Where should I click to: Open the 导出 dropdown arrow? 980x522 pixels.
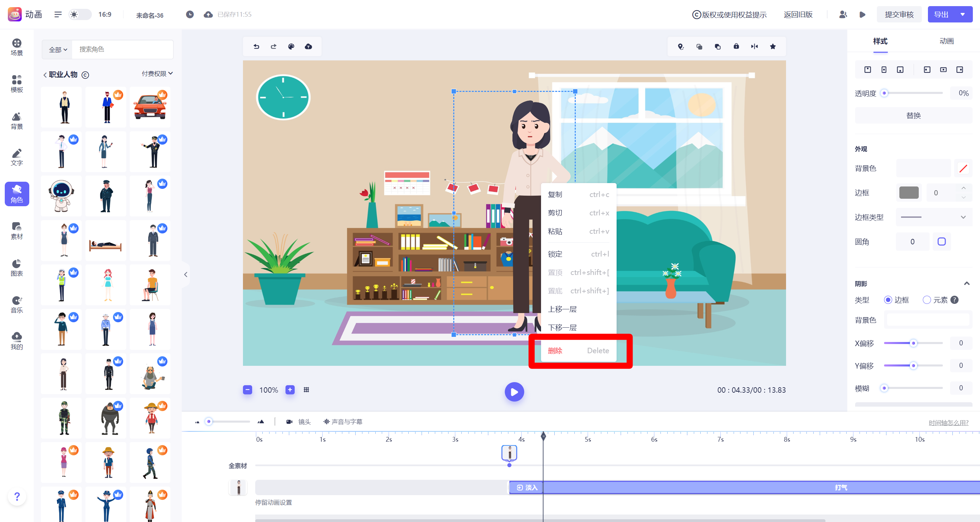[x=963, y=14]
